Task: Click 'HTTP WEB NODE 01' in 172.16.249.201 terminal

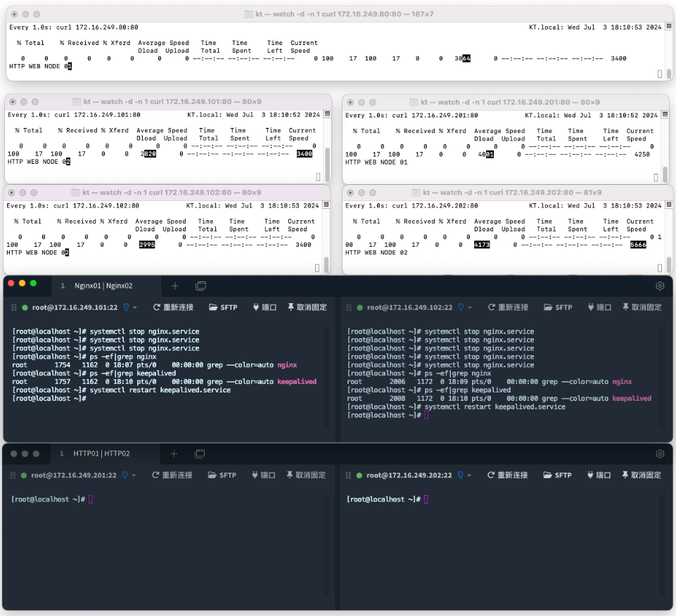Action: tap(376, 162)
